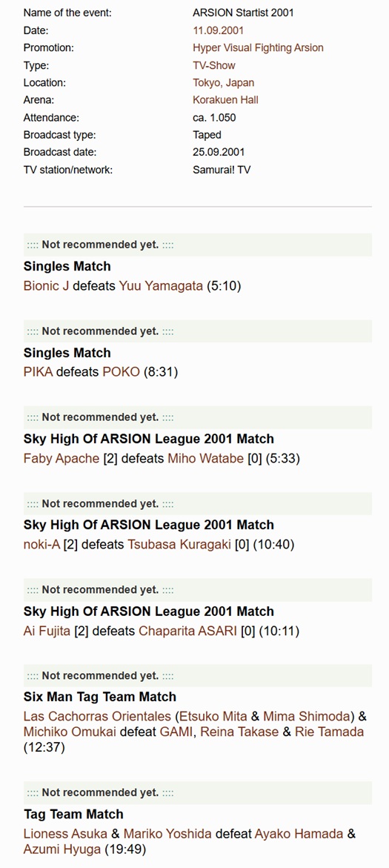Open the Korakuen Hall arena link
Viewport: 389px width, 868px height.
point(225,99)
